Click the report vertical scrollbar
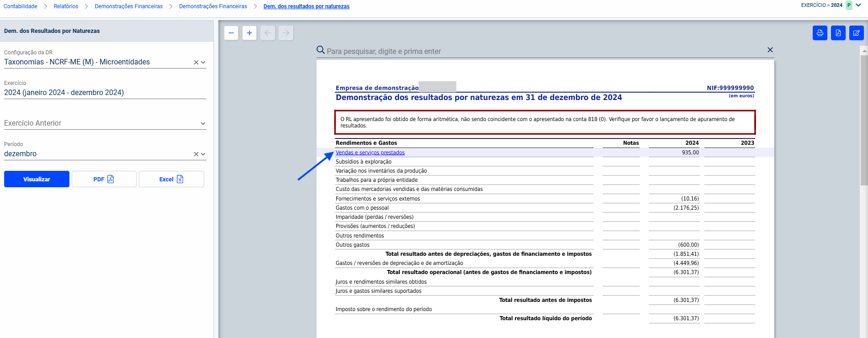 [864, 121]
